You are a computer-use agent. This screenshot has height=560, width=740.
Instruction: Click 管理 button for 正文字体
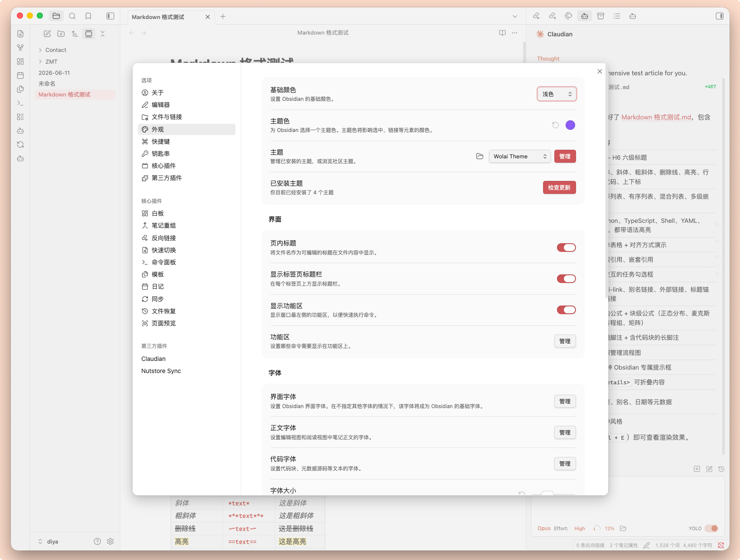click(565, 432)
